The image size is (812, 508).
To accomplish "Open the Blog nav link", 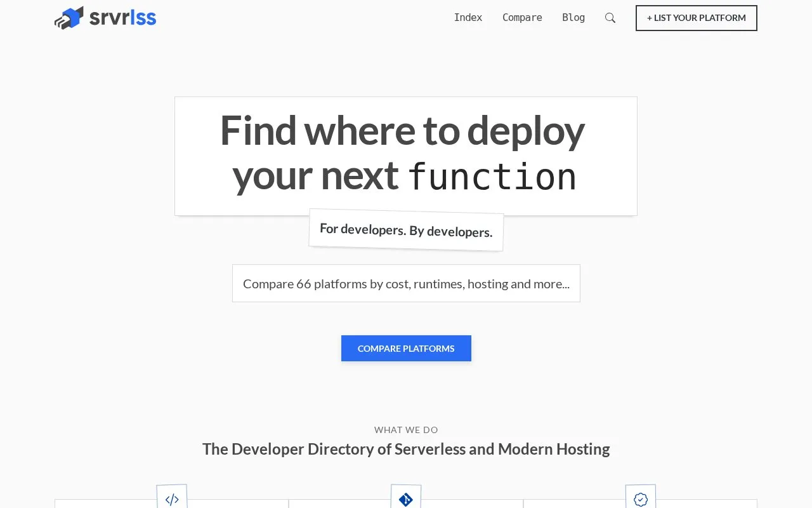I will [x=573, y=18].
